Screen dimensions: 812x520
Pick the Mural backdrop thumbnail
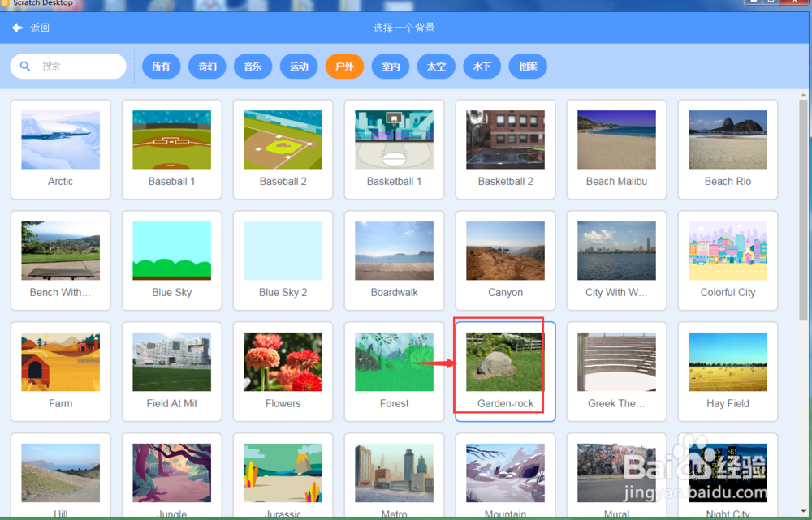(617, 473)
